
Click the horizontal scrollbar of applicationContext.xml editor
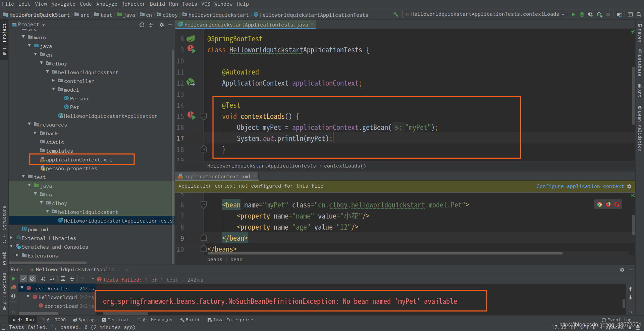[385, 253]
